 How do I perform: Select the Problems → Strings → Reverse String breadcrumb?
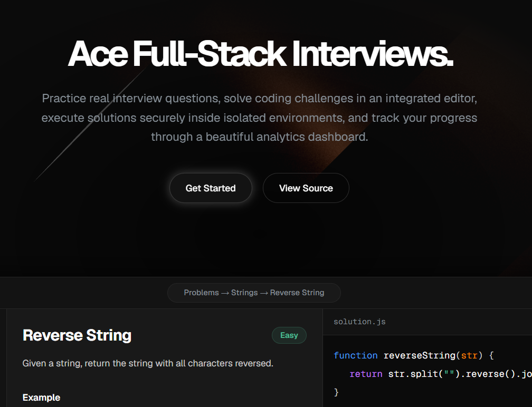tap(254, 293)
